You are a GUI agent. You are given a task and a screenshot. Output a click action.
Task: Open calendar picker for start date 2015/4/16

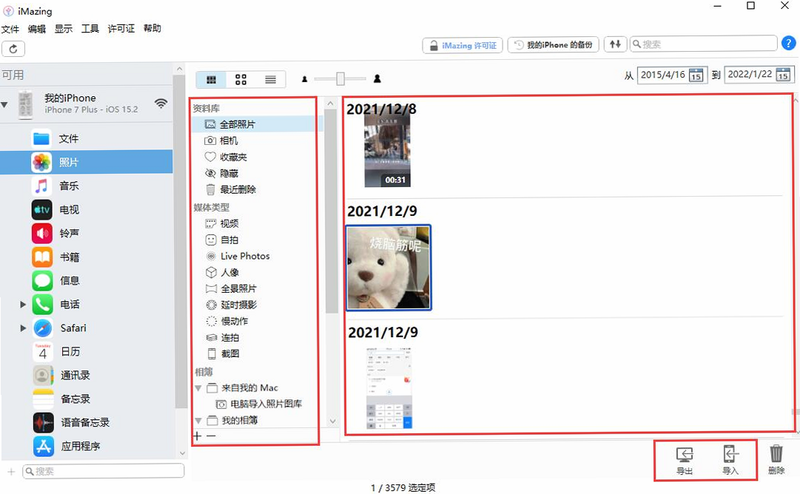696,75
